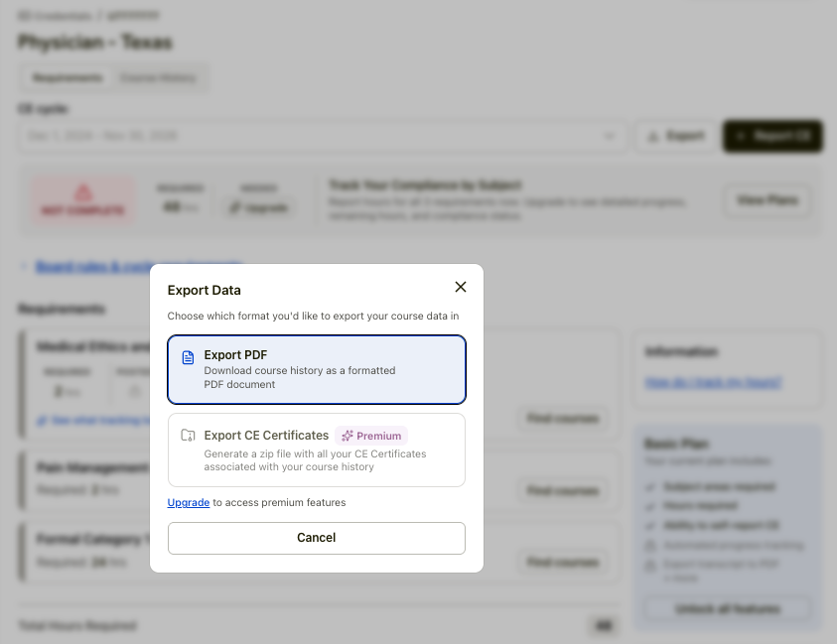Close the Export Data dialog with X
Screen dimensions: 837x644
[460, 287]
